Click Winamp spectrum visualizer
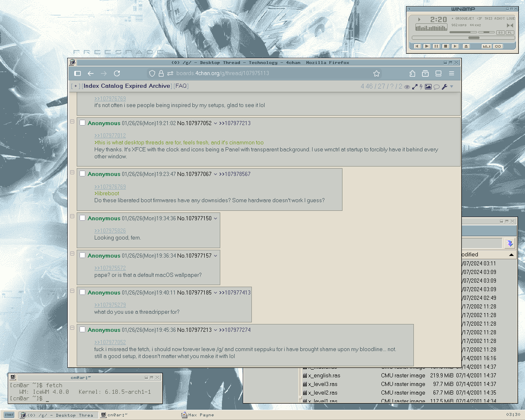This screenshot has width=525, height=420. (x=431, y=27)
